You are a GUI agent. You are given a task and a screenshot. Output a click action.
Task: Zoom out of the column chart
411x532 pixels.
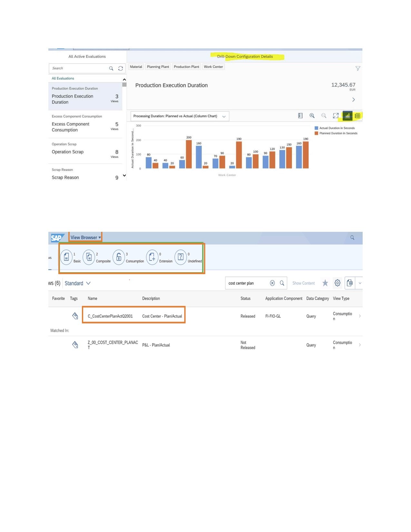click(x=324, y=116)
